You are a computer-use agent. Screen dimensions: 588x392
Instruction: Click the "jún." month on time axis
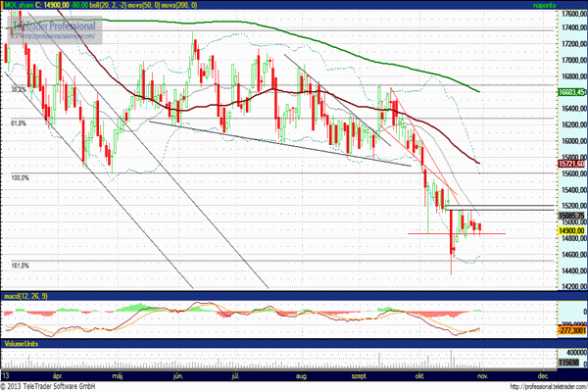tap(178, 375)
